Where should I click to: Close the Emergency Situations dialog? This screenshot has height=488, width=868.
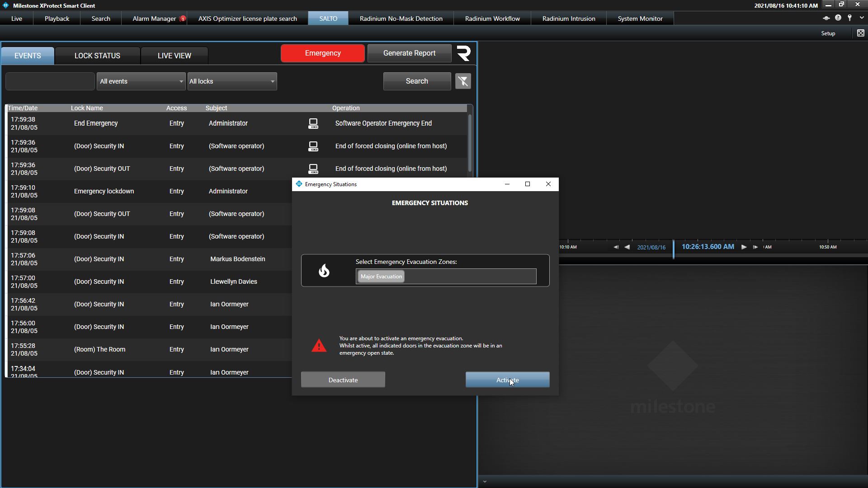tap(548, 184)
